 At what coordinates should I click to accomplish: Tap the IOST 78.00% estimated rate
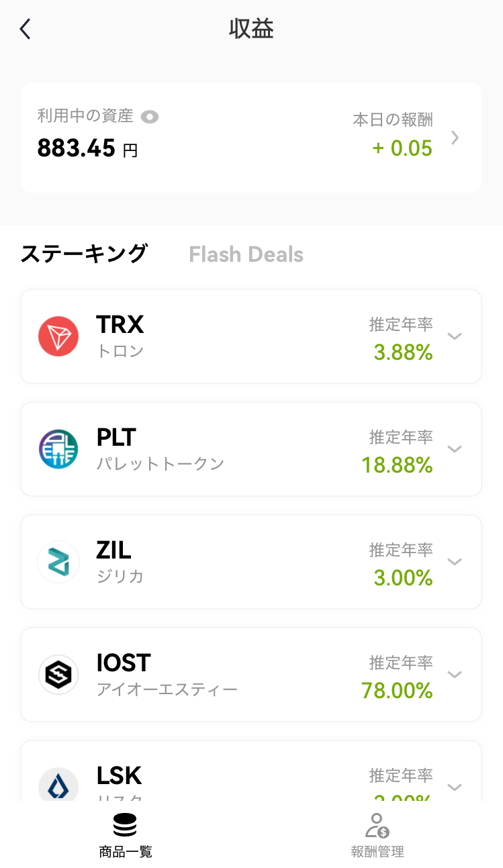397,690
